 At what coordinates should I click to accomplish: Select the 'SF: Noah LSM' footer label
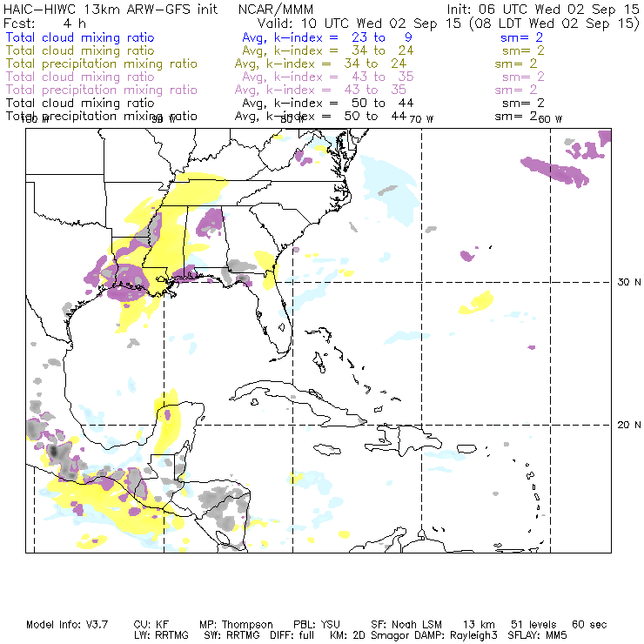[x=406, y=625]
